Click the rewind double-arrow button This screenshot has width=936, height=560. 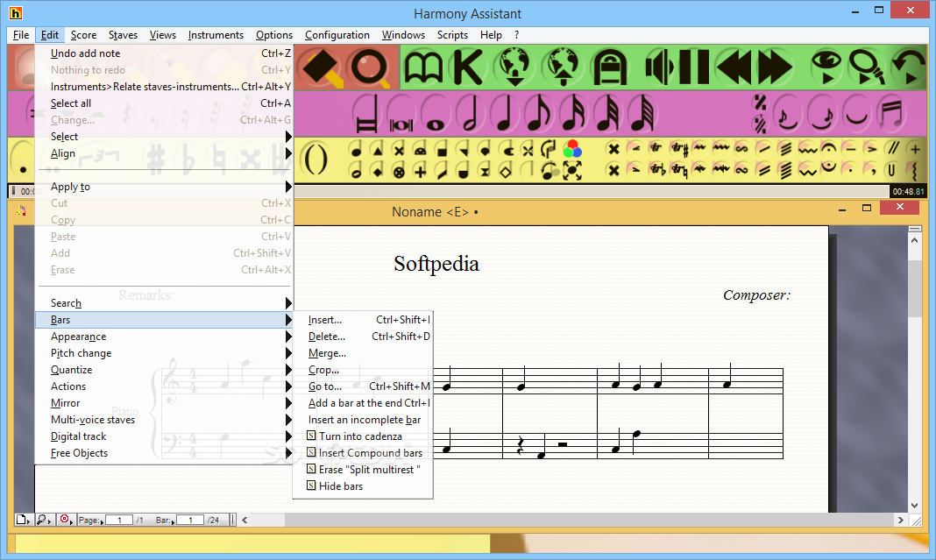click(734, 67)
